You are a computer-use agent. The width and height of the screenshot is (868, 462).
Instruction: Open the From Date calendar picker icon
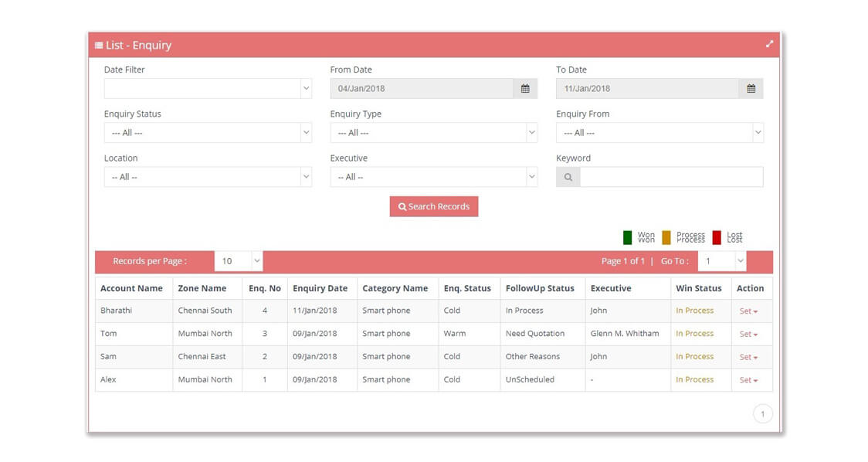click(x=525, y=89)
